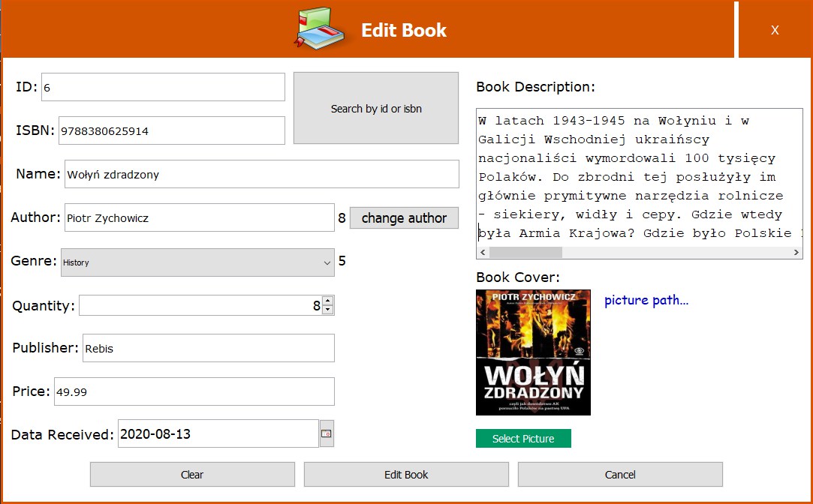Click inside the Book Description text area
813x504 pixels.
[640, 177]
